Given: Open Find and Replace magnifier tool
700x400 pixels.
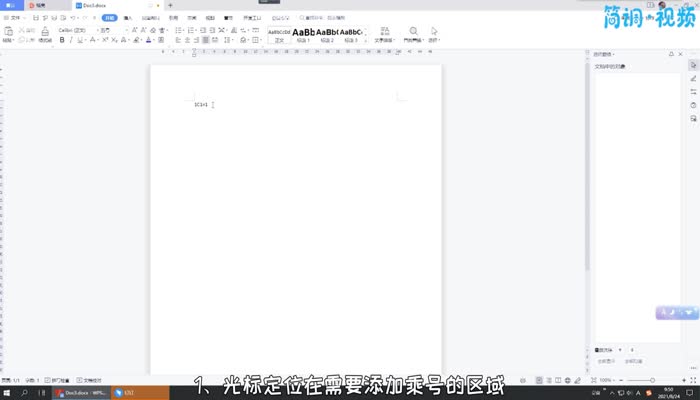Looking at the screenshot, I should pos(413,32).
